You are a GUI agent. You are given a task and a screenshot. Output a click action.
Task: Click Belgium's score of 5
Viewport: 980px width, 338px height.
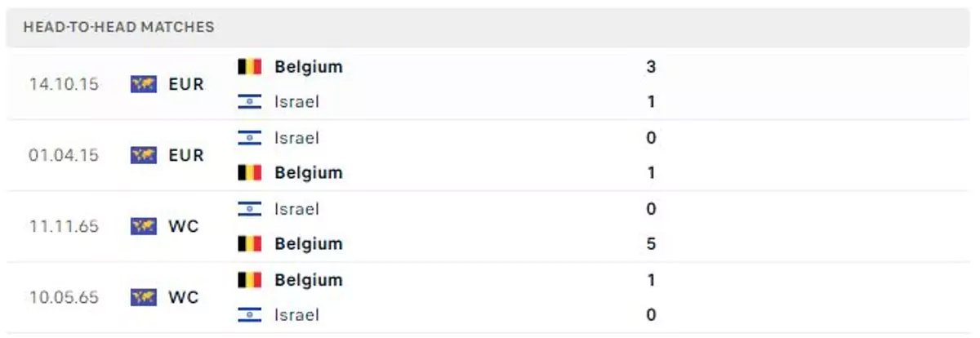coord(651,244)
